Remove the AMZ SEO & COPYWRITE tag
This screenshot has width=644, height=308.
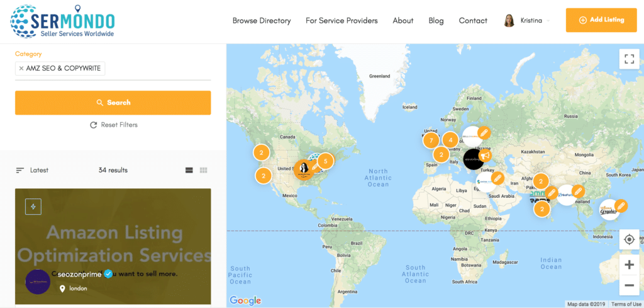pyautogui.click(x=21, y=69)
